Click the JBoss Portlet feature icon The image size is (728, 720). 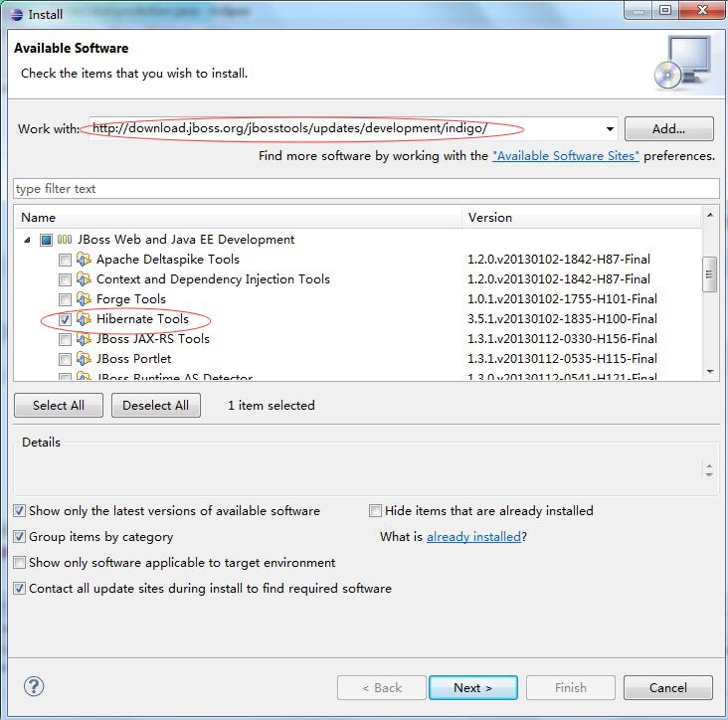[84, 359]
